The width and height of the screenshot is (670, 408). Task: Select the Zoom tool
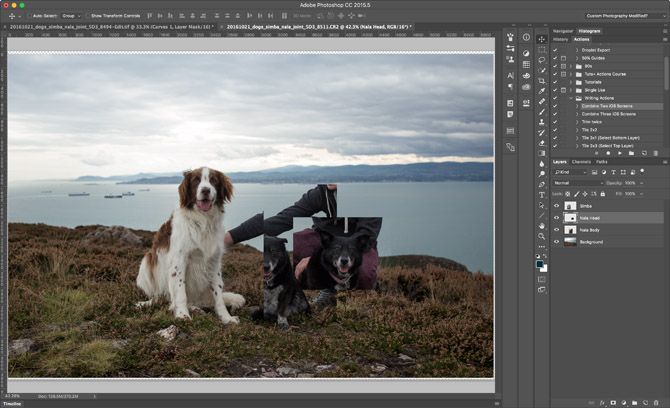click(541, 236)
